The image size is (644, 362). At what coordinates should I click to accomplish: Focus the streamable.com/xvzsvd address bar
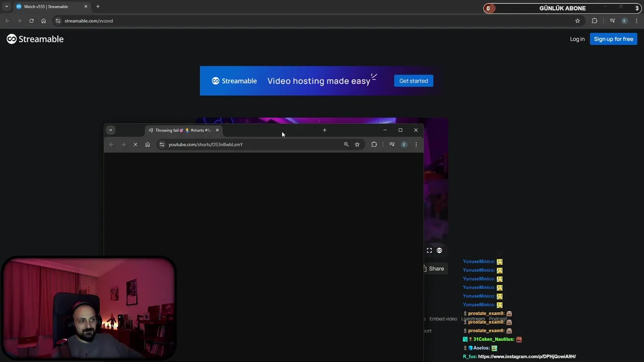pos(317,21)
